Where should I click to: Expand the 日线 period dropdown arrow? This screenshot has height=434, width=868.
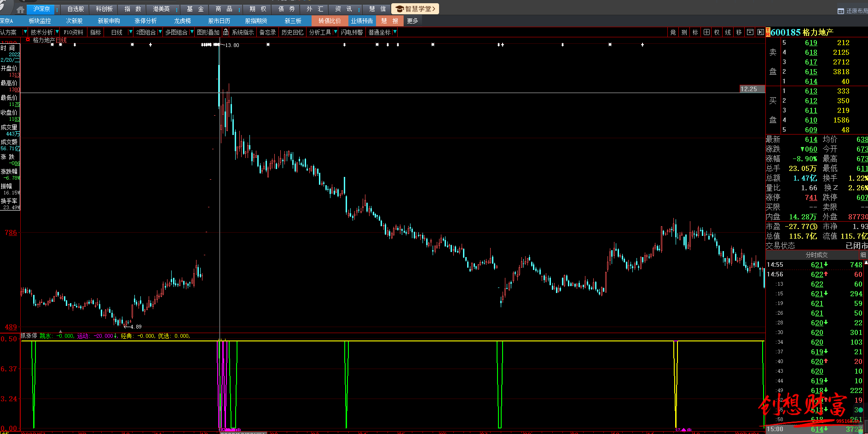[131, 32]
